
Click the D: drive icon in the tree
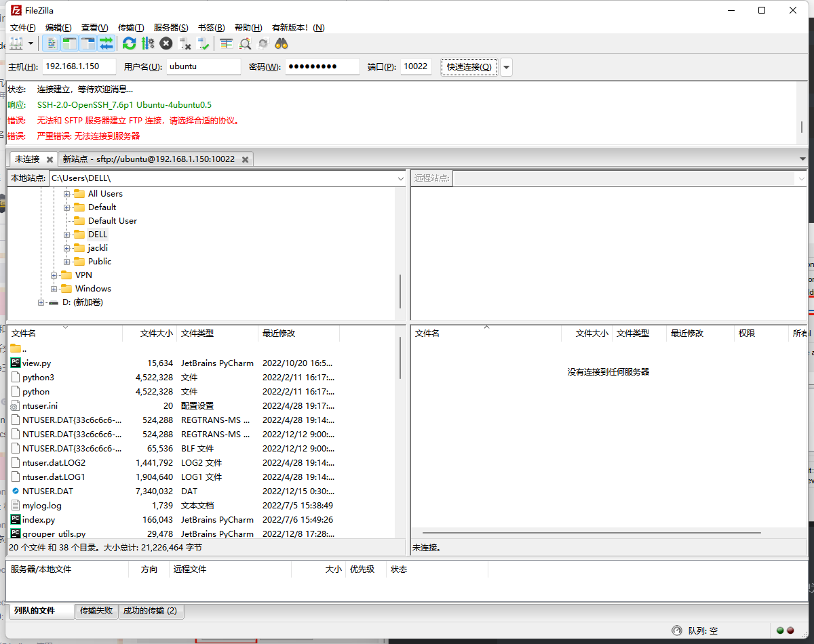tap(54, 302)
